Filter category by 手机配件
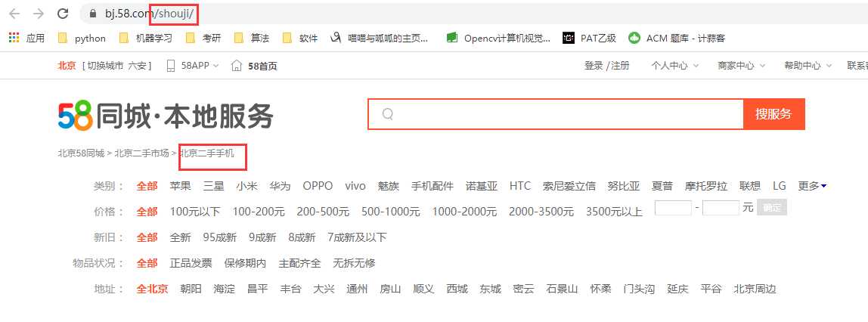The image size is (868, 322). 432,186
